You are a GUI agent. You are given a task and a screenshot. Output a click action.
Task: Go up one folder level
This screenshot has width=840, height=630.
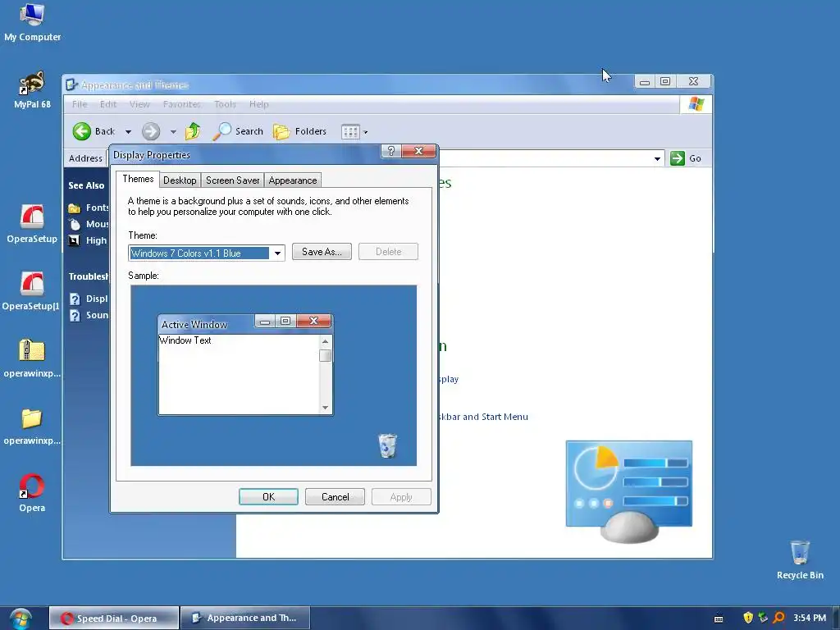click(192, 131)
